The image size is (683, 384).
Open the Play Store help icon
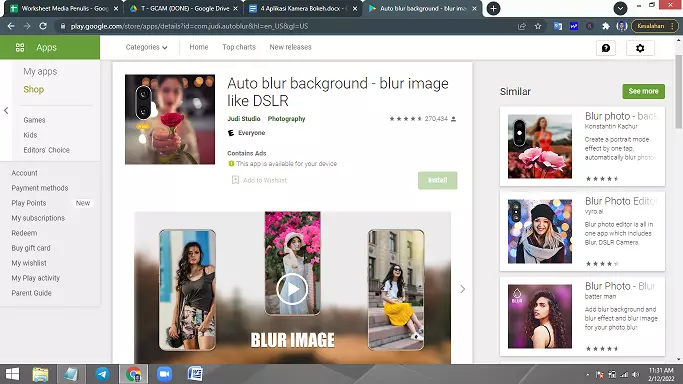(x=606, y=48)
